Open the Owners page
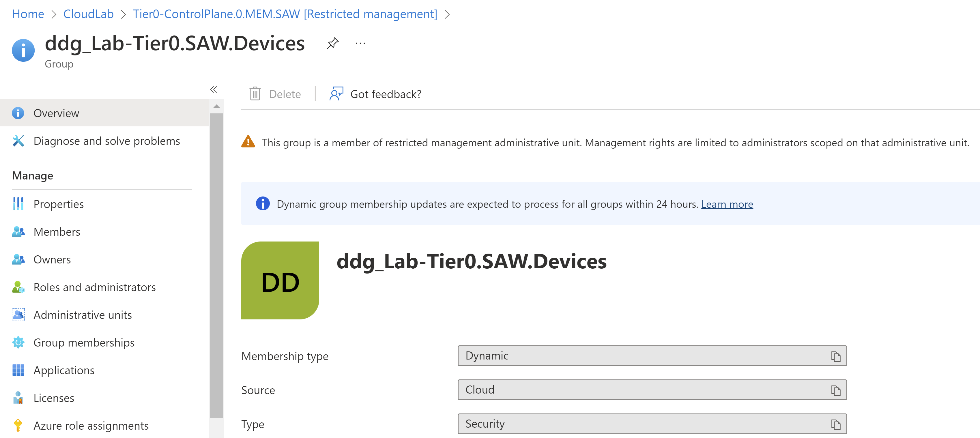This screenshot has width=980, height=438. pos(52,259)
